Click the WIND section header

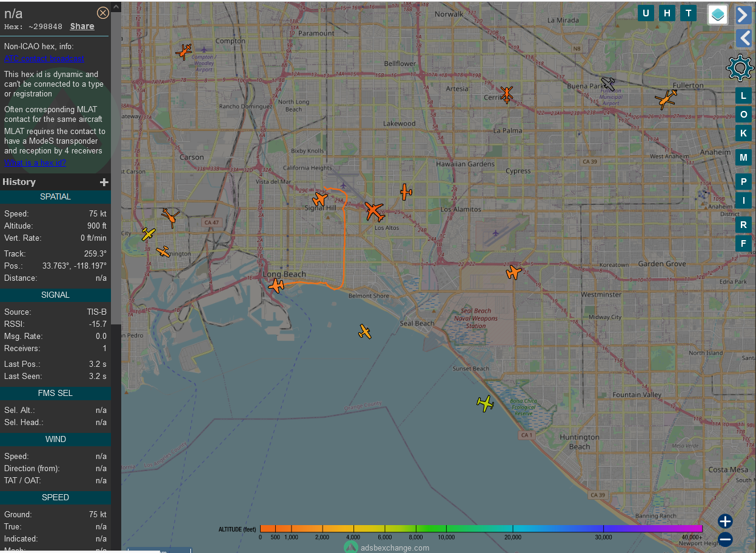(55, 439)
